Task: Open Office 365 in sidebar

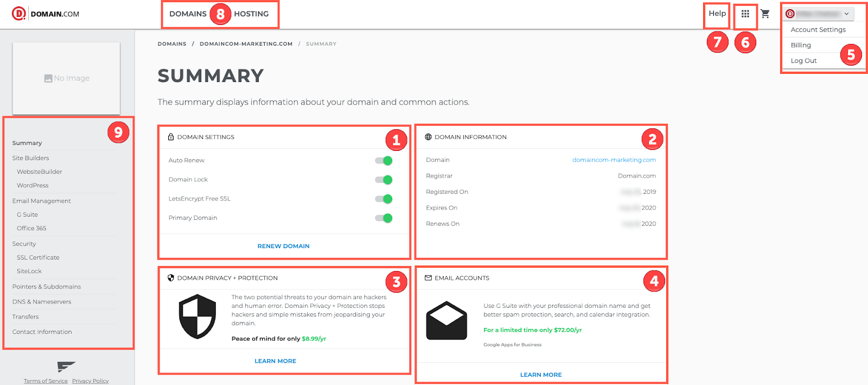Action: (x=31, y=228)
